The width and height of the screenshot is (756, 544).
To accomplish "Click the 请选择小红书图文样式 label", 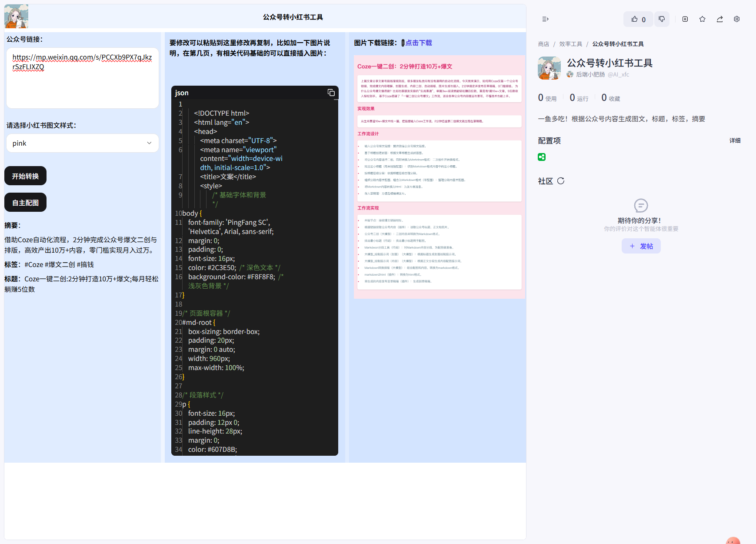I will 41,125.
